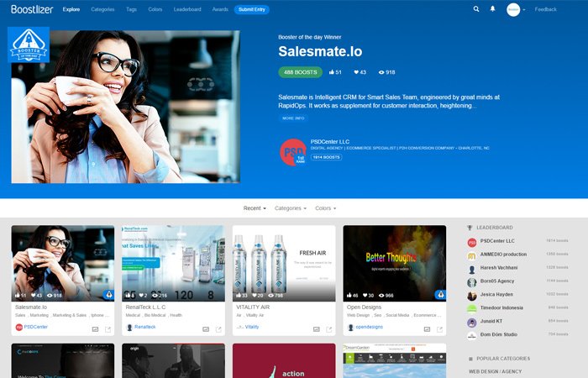Open notifications bell icon
Viewport: 588px width, 378px height.
point(493,9)
